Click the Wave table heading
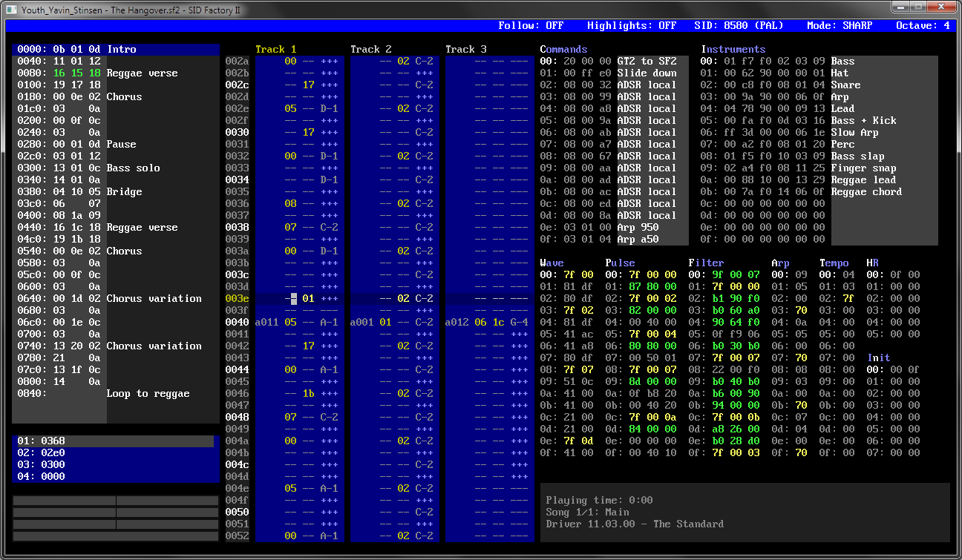 pos(552,263)
